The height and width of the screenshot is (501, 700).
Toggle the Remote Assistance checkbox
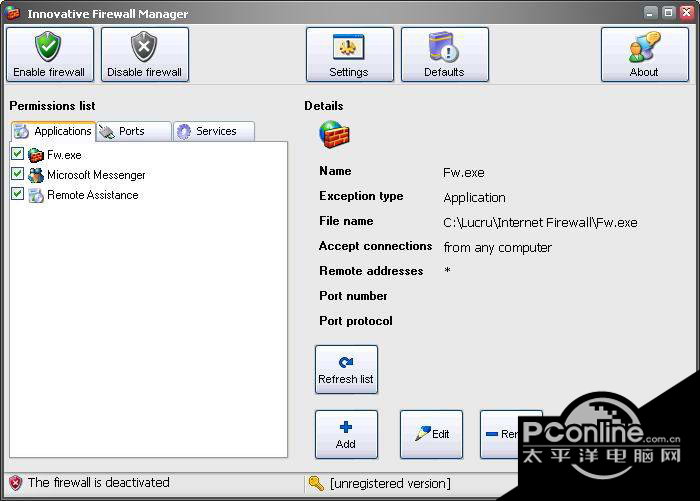pyautogui.click(x=17, y=194)
